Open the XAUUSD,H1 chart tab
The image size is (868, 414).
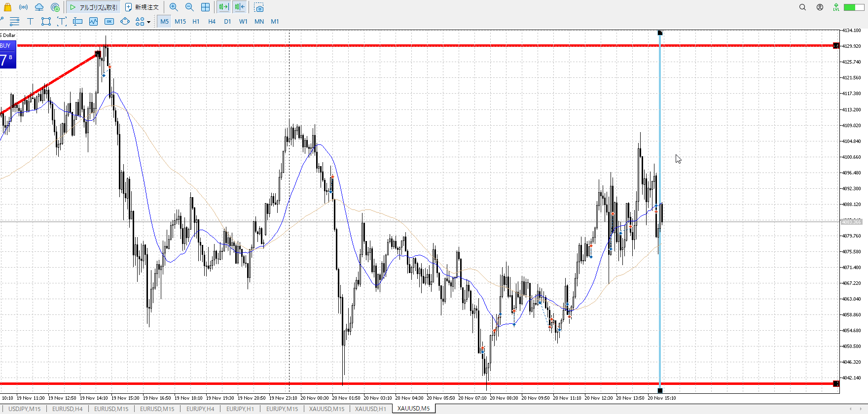pyautogui.click(x=370, y=409)
